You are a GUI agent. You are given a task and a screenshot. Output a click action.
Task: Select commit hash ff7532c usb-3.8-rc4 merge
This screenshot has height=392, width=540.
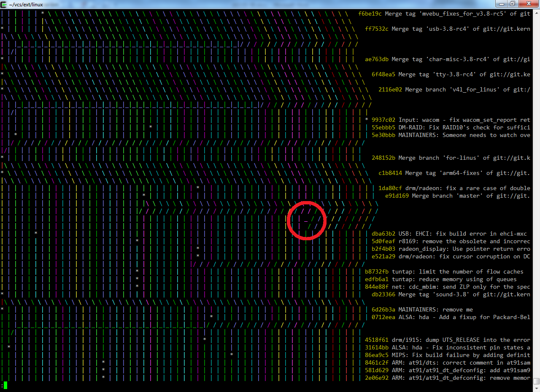[x=377, y=29]
